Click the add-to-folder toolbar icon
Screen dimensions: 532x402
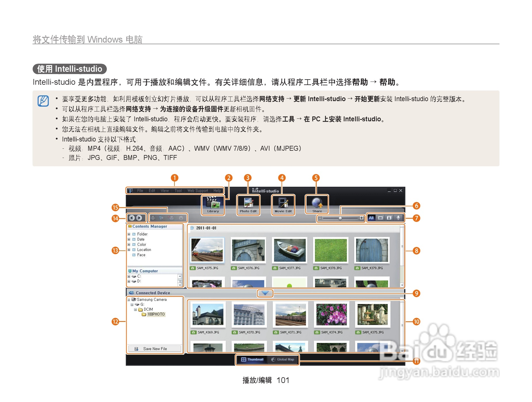[171, 218]
